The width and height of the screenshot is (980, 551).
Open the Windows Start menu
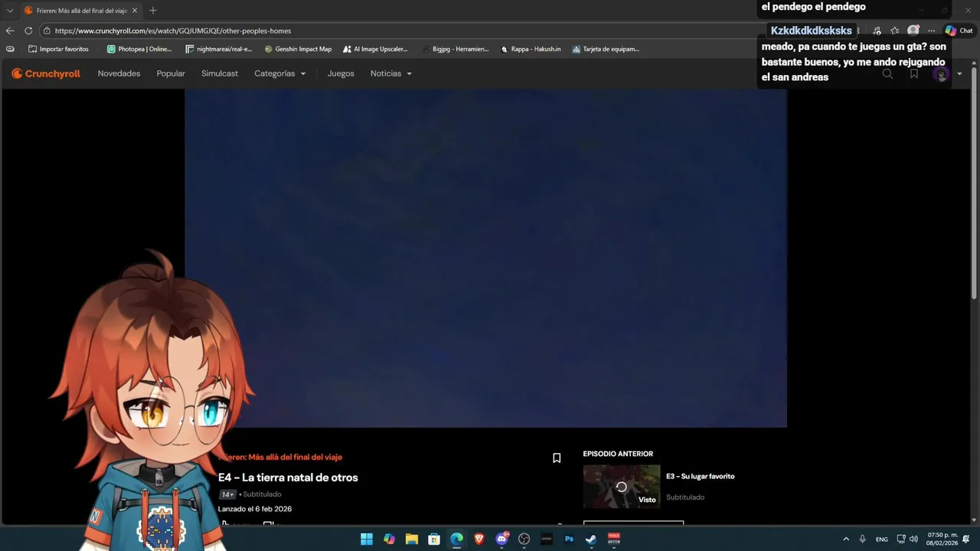point(367,539)
